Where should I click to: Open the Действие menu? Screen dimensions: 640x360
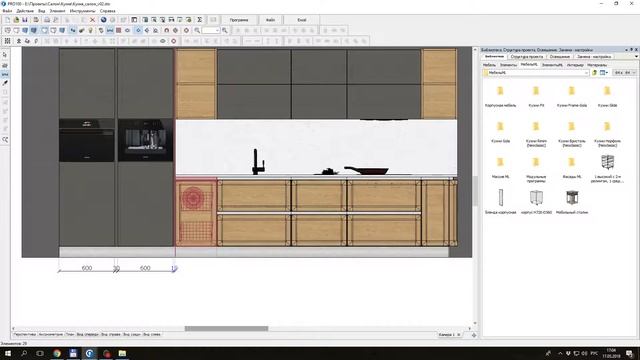[25, 11]
